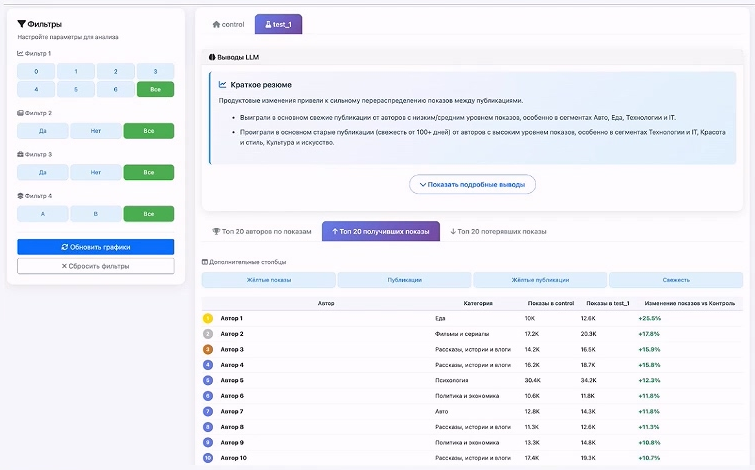This screenshot has width=755, height=470.
Task: Click the icon beside Фильтр 4 label
Action: click(20, 196)
